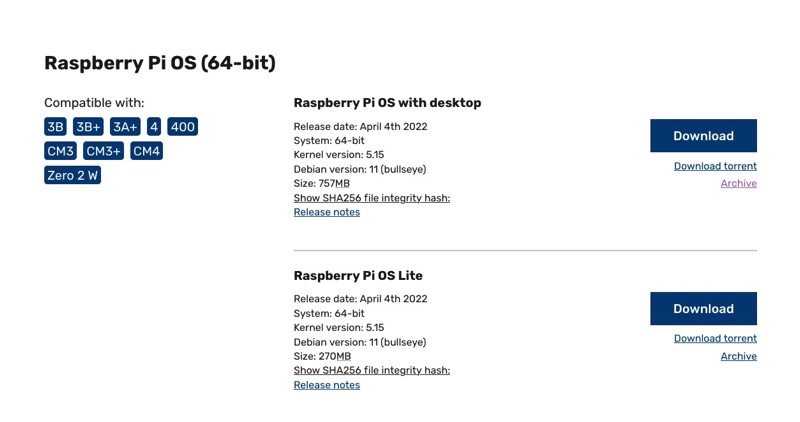Open the Archive link for desktop version
Viewport: 800px width, 422px height.
pyautogui.click(x=738, y=184)
